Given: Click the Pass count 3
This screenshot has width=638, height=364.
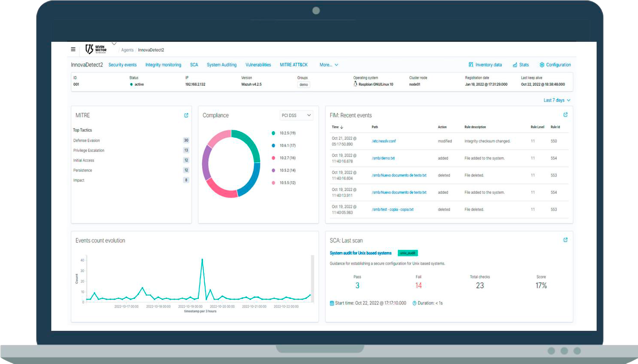Looking at the screenshot, I should (357, 286).
